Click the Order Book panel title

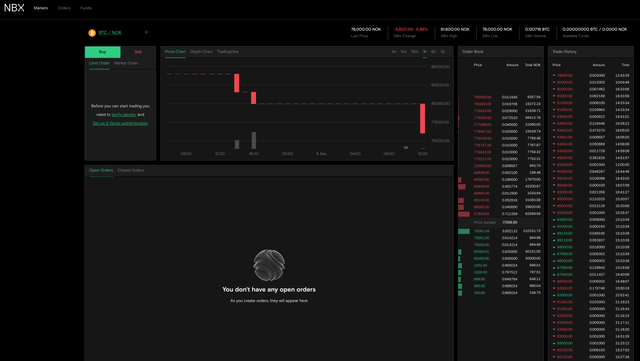coord(473,52)
